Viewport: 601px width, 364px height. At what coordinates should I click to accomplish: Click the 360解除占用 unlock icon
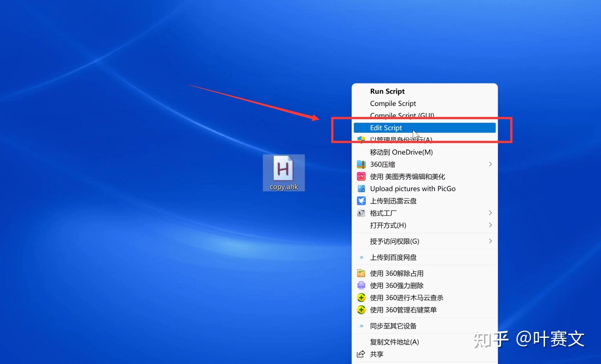coord(361,273)
